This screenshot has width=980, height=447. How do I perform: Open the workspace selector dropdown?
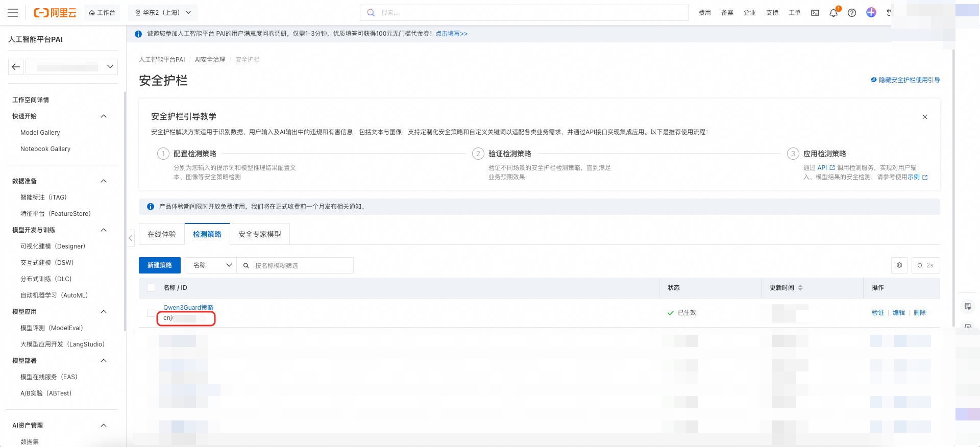click(x=72, y=67)
